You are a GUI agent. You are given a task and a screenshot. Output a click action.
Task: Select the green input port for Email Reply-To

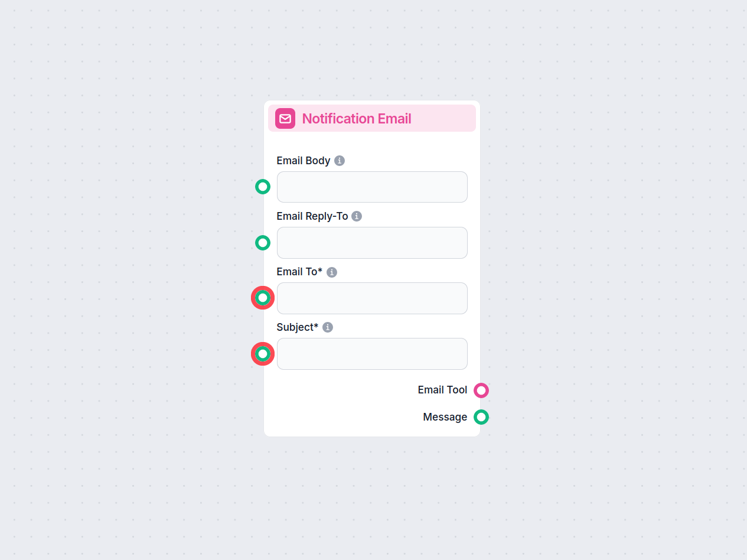click(x=263, y=242)
